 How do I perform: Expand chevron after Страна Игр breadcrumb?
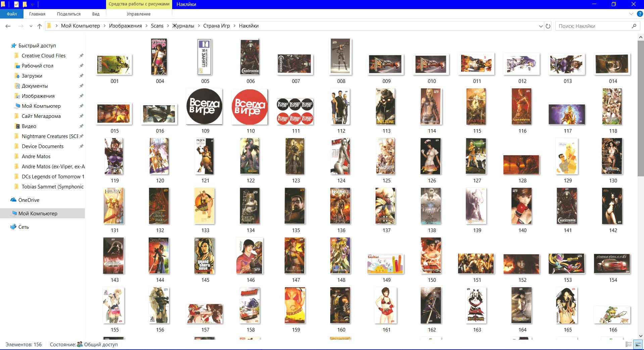(234, 26)
